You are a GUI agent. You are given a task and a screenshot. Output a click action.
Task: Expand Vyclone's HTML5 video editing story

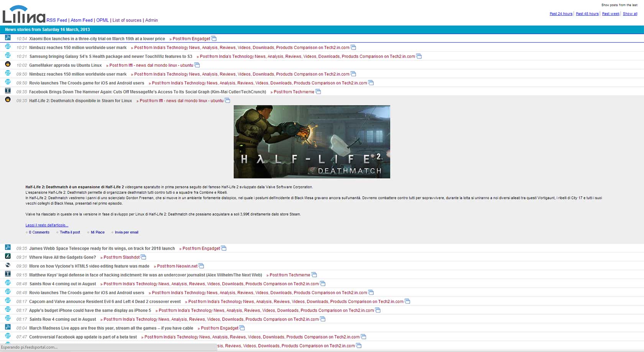(x=89, y=266)
